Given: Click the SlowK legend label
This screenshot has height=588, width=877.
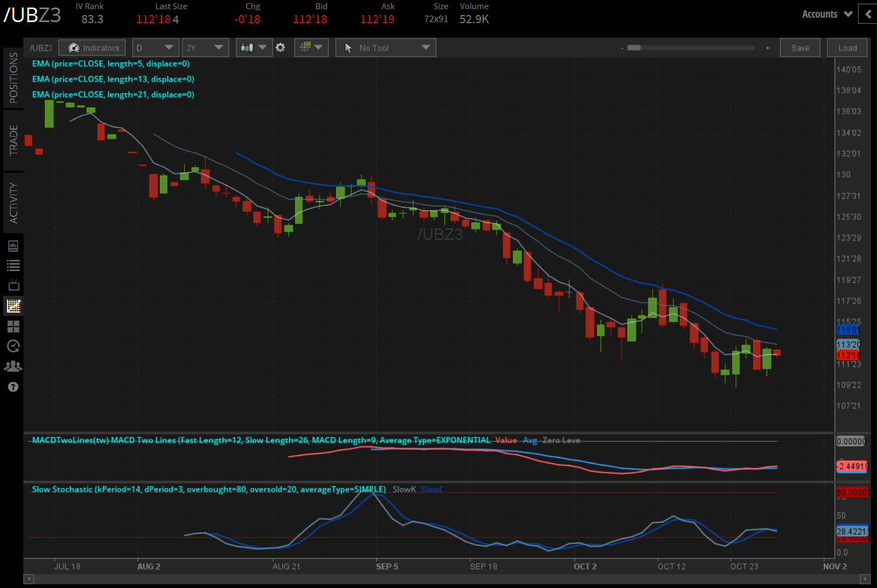Looking at the screenshot, I should click(x=404, y=489).
